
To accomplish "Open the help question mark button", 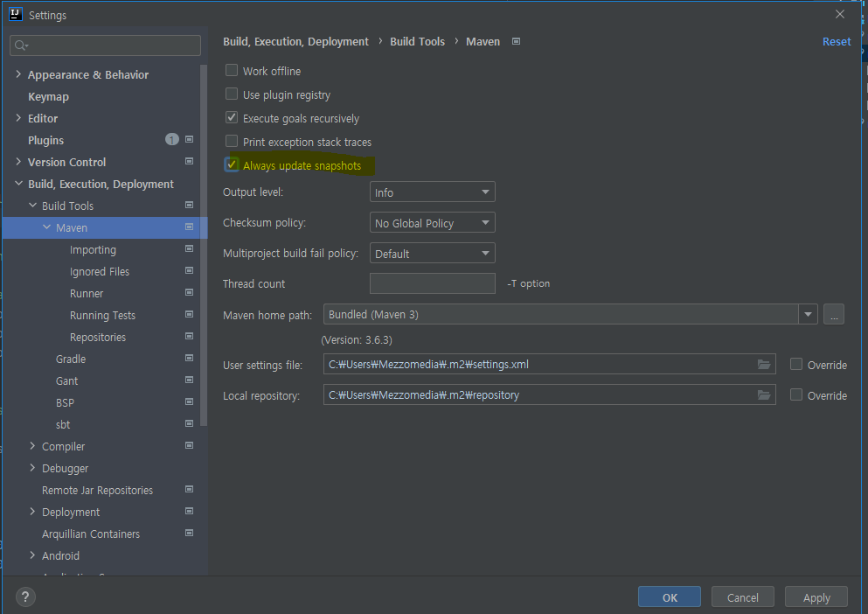I will [25, 597].
